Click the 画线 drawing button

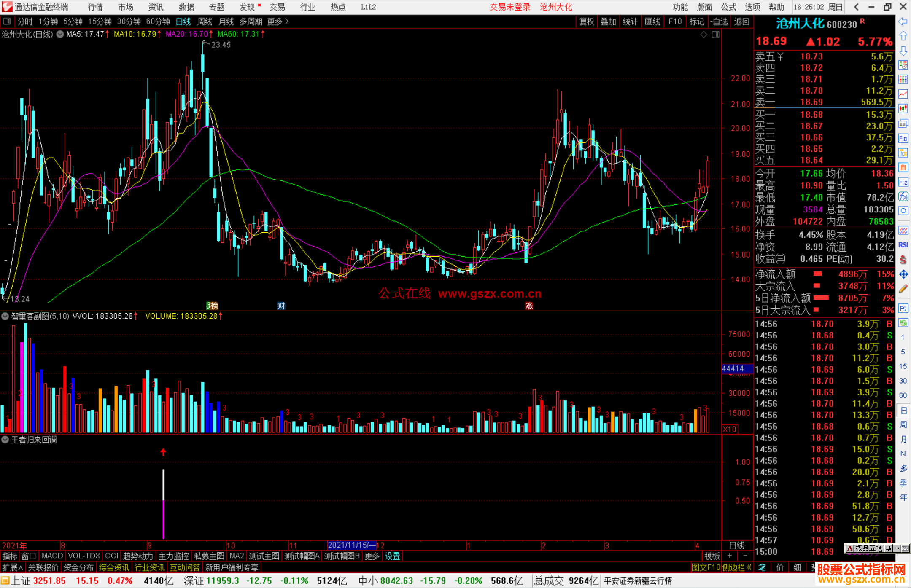[652, 21]
